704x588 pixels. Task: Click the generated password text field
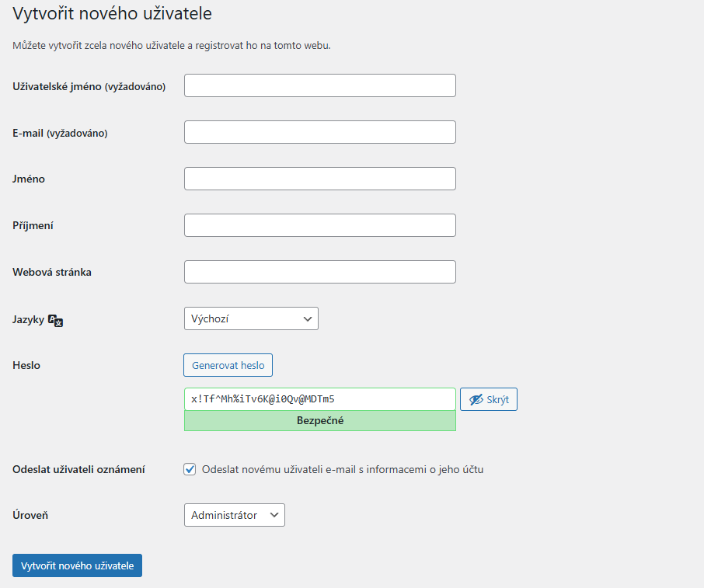coord(319,398)
